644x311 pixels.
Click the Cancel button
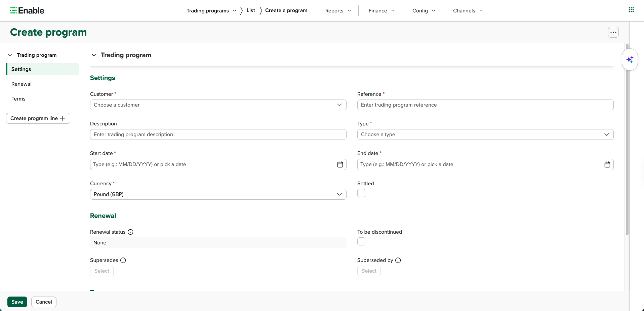[44, 302]
